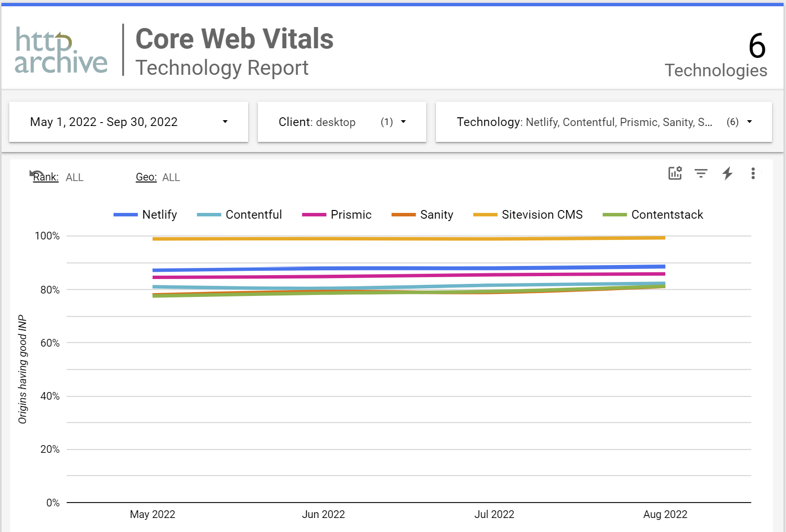Open the three-dot more options menu

pos(753,173)
